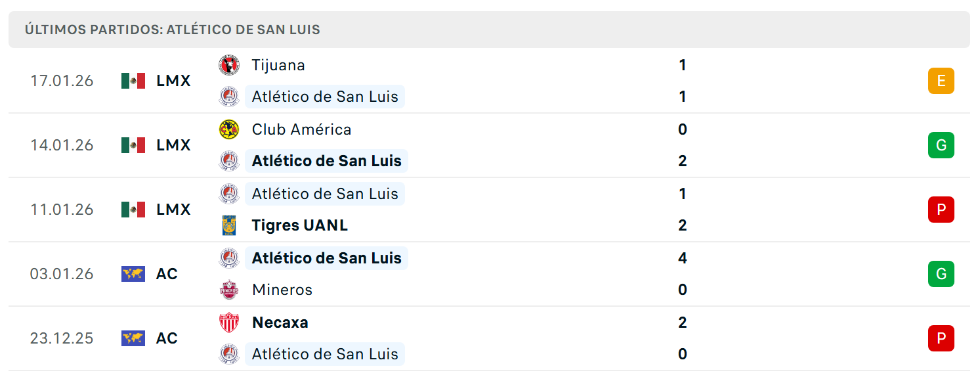Screen dimensions: 980x381
Task: Click red P badge for Tigres match
Action: (941, 210)
